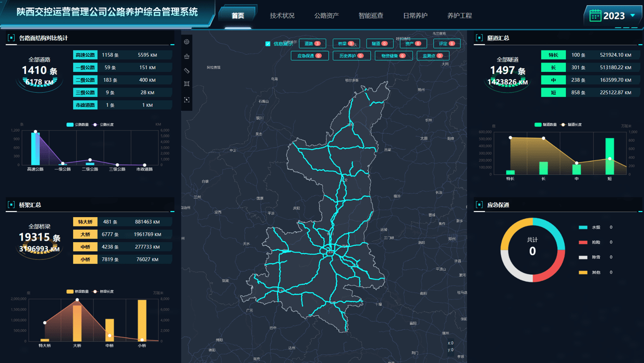
Task: Toggle the 信息展示 checkbox
Action: tap(268, 44)
